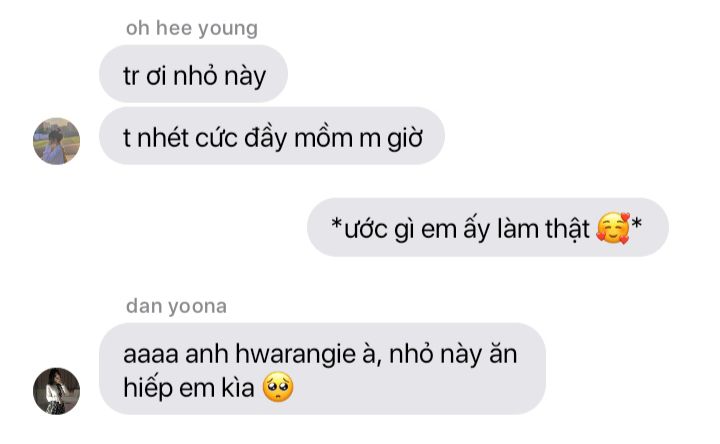Viewport: 720px width, 444px height.
Task: Click the word 'hwarangie' in the last message
Action: click(x=295, y=355)
